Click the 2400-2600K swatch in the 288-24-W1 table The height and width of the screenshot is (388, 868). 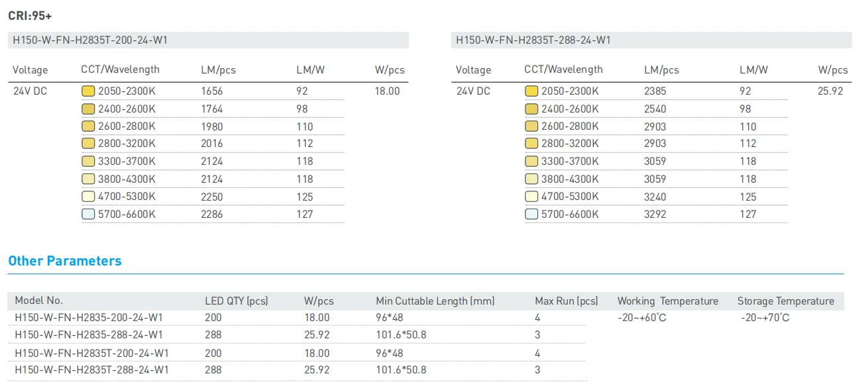click(x=531, y=109)
